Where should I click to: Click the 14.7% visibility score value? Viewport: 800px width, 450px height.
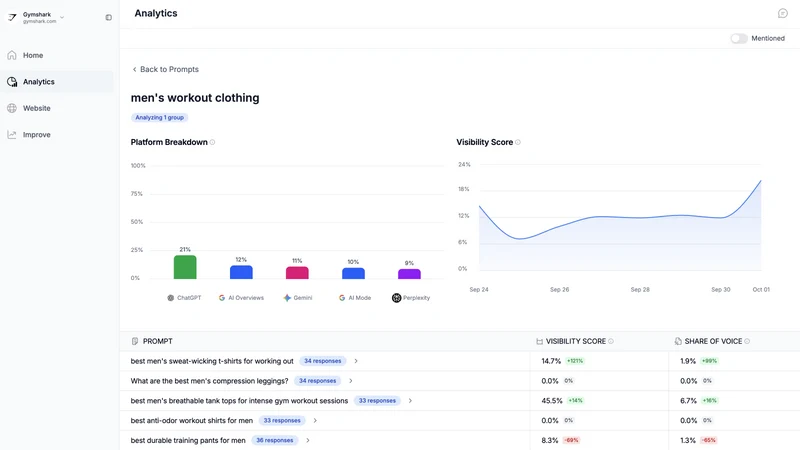pyautogui.click(x=551, y=361)
